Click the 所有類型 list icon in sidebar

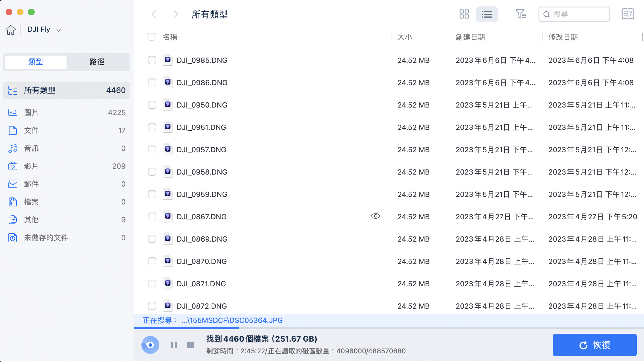click(x=13, y=90)
